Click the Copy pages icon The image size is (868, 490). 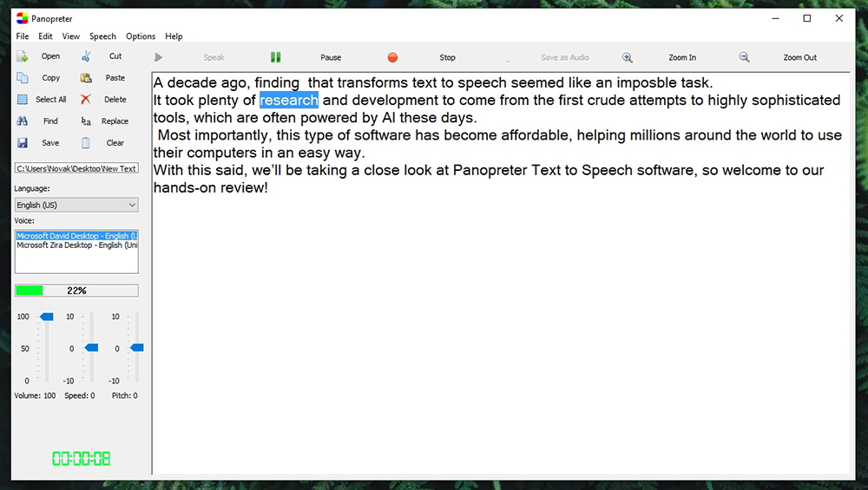point(23,78)
